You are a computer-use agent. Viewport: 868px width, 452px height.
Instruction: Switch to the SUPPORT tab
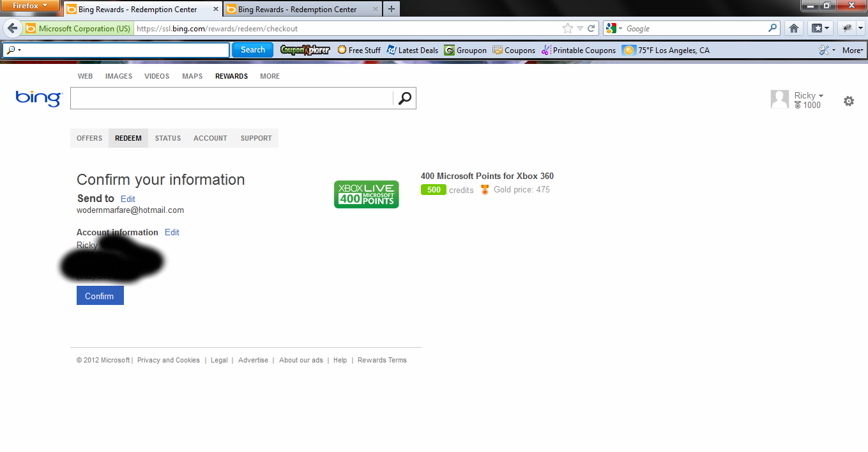coord(256,138)
